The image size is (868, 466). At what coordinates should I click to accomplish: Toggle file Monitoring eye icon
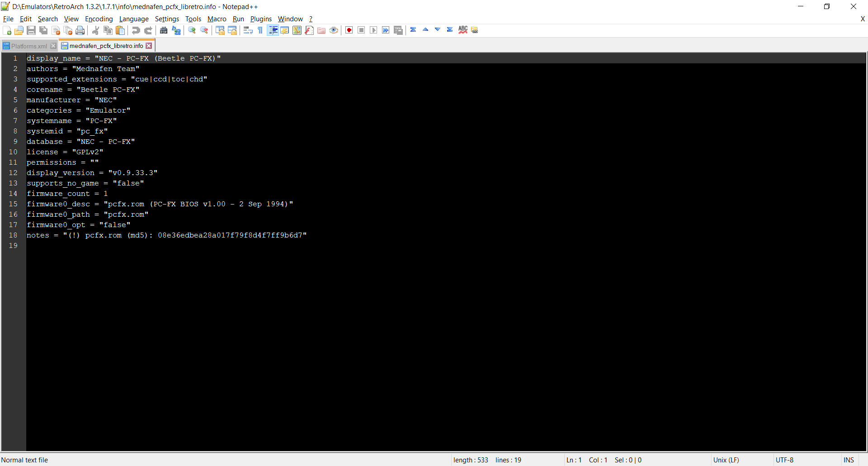point(334,30)
